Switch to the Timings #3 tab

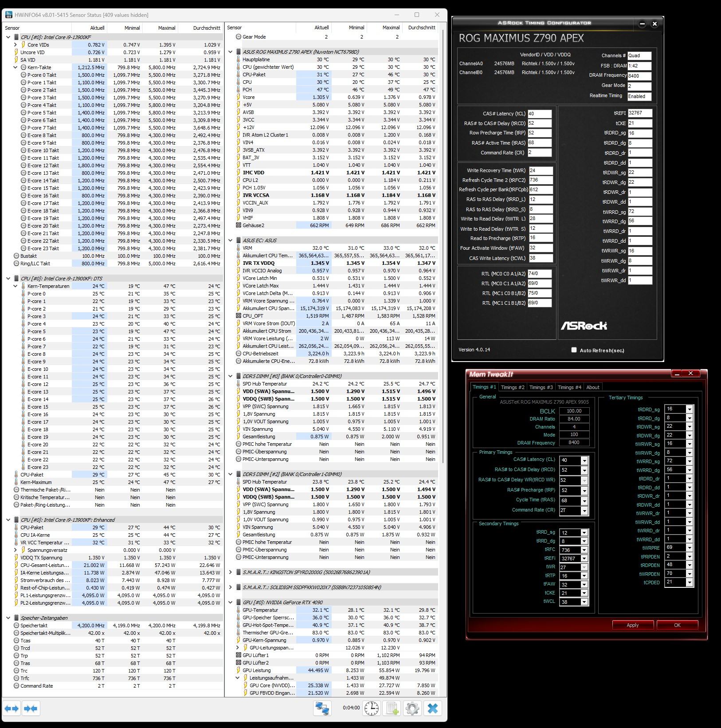tap(541, 387)
